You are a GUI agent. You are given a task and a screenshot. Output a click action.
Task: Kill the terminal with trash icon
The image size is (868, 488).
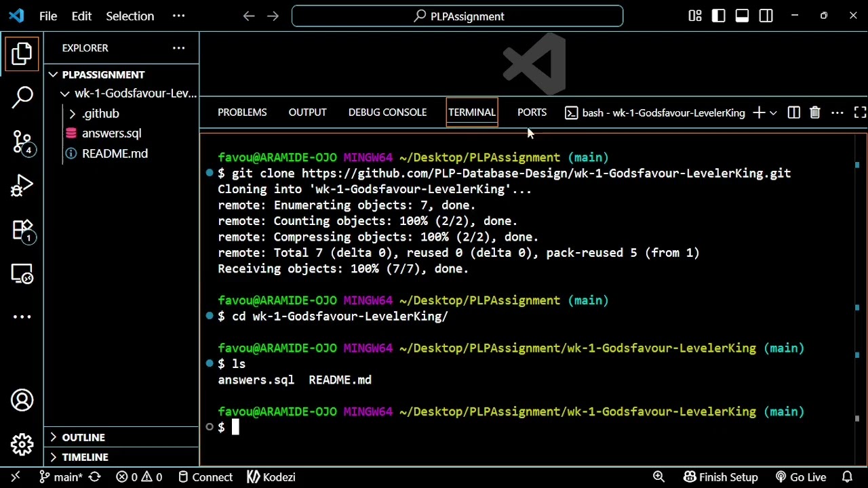coord(815,113)
